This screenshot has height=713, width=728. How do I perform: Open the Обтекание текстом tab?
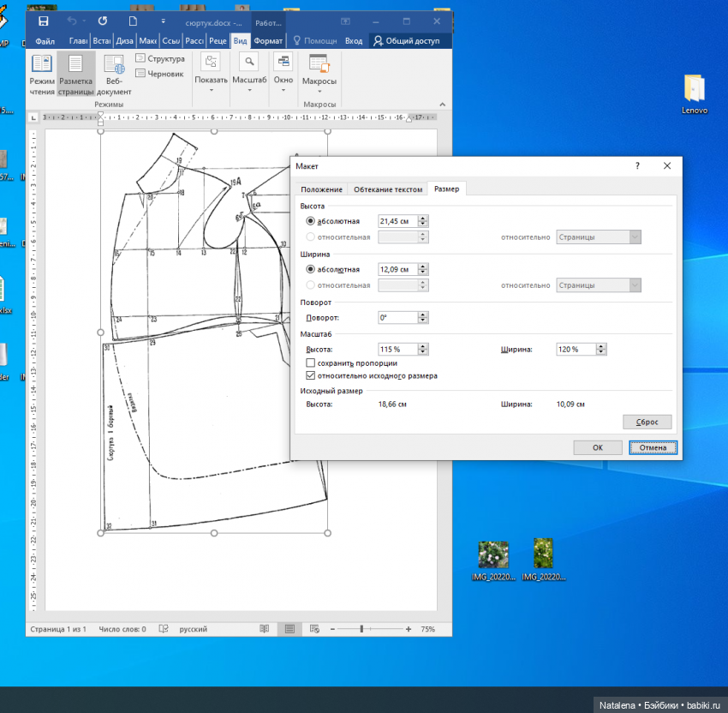[x=388, y=189]
